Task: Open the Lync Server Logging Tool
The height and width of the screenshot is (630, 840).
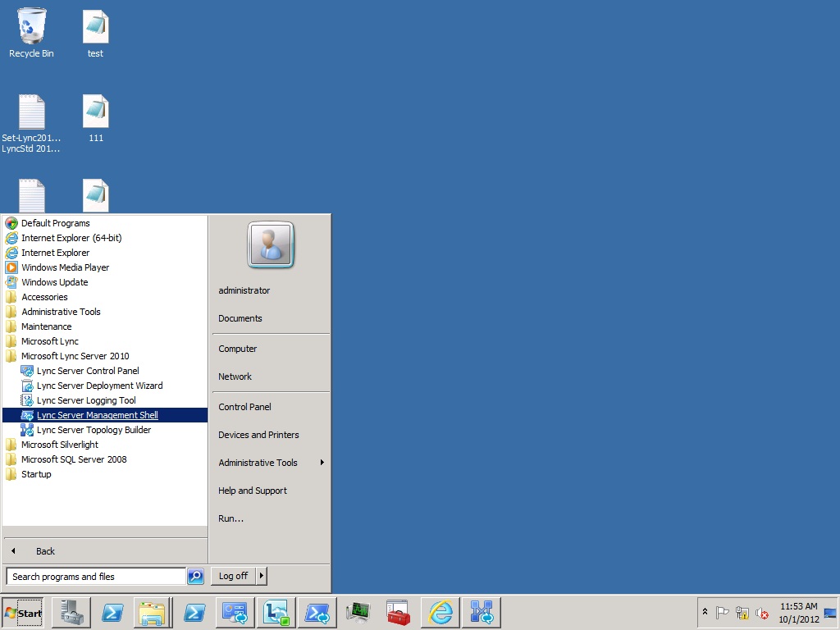Action: pyautogui.click(x=86, y=400)
